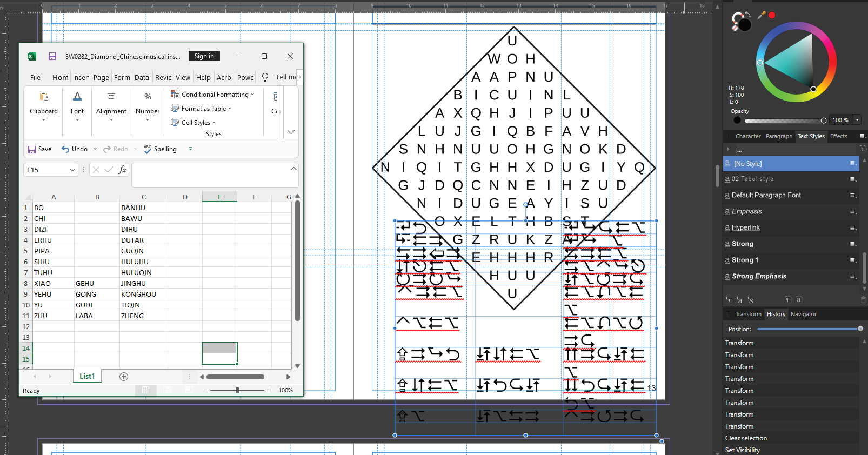Viewport: 868px width, 455px height.
Task: Open the Name Box dropdown for E15
Action: click(72, 170)
